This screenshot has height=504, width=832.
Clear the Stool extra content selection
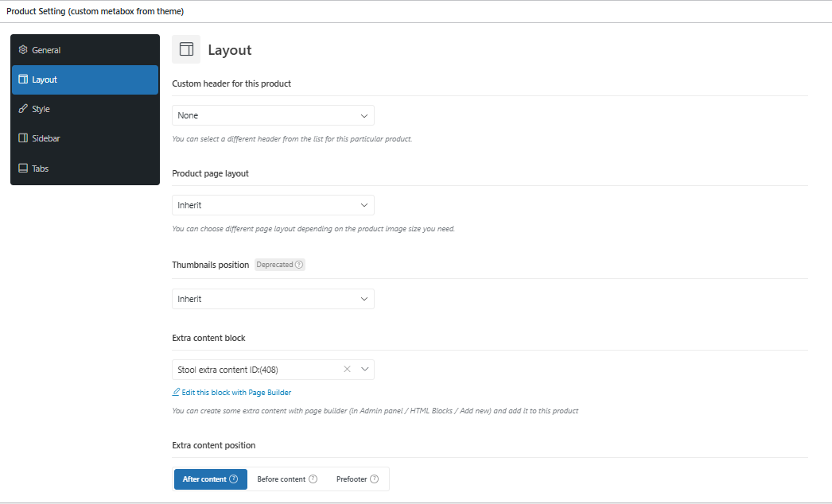347,369
